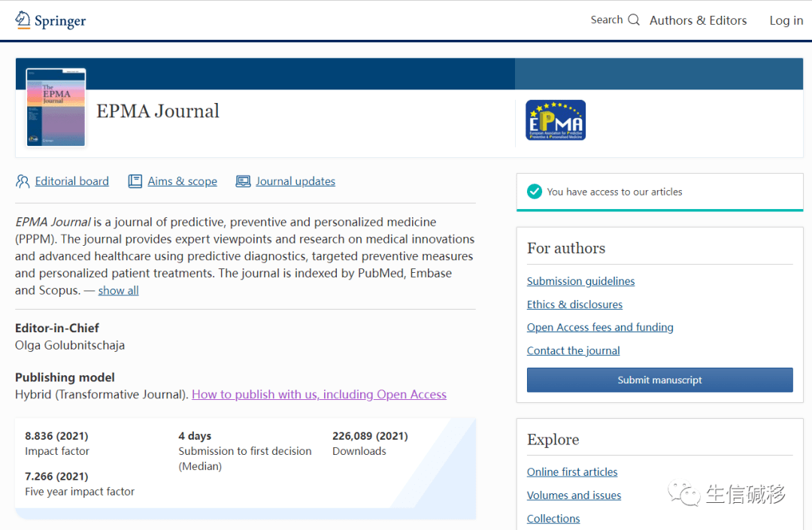Expand the journal description with show all
The image size is (812, 530).
point(118,289)
